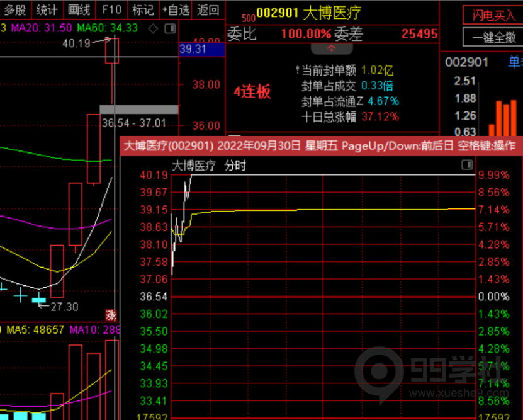
Task: Click the 40.19 high-price candlestick
Action: click(x=111, y=50)
